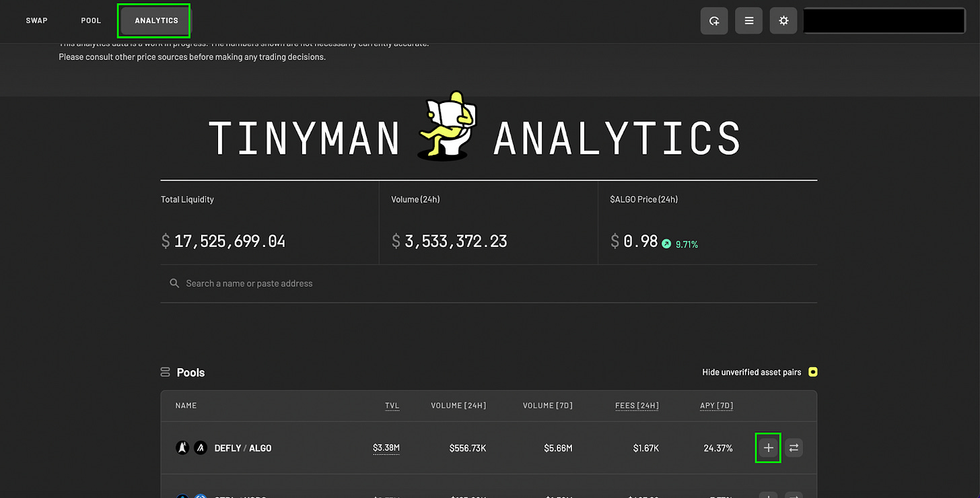Click the $1.67K fees value
Screen dimensions: 980x498
click(645, 448)
